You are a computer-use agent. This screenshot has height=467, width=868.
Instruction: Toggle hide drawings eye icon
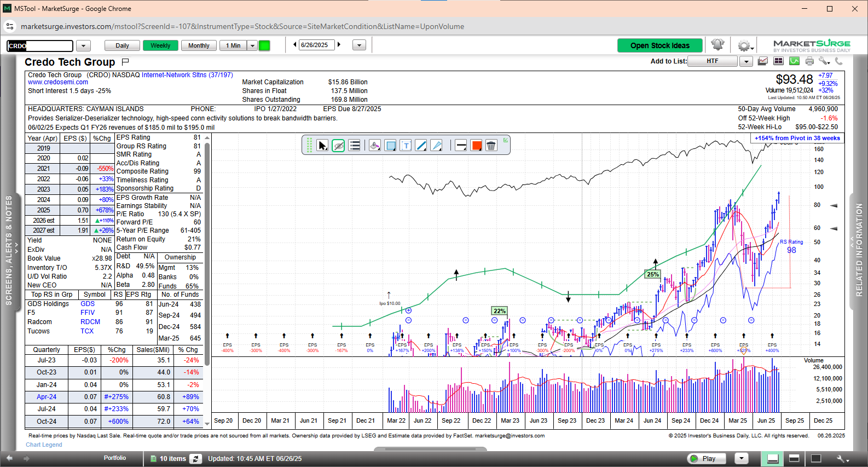(338, 146)
